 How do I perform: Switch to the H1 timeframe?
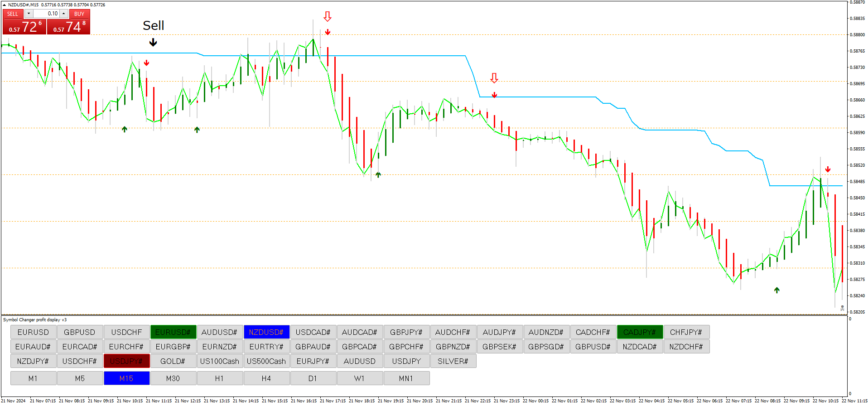click(219, 378)
